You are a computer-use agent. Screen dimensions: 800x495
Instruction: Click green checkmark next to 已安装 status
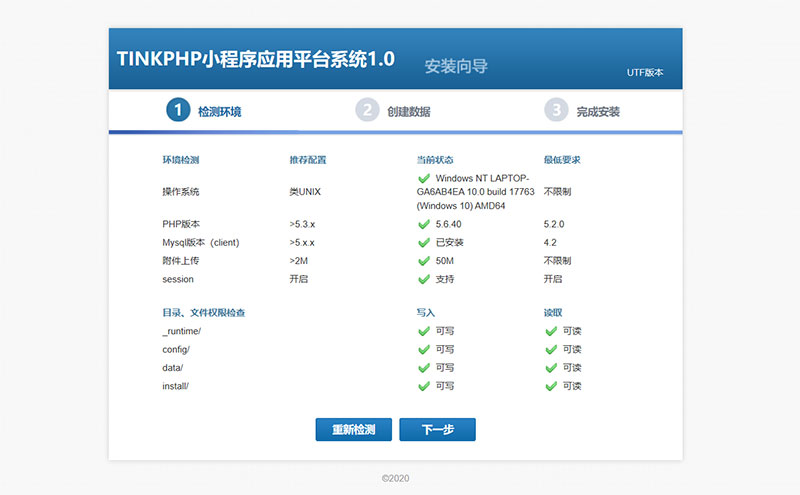click(x=424, y=243)
